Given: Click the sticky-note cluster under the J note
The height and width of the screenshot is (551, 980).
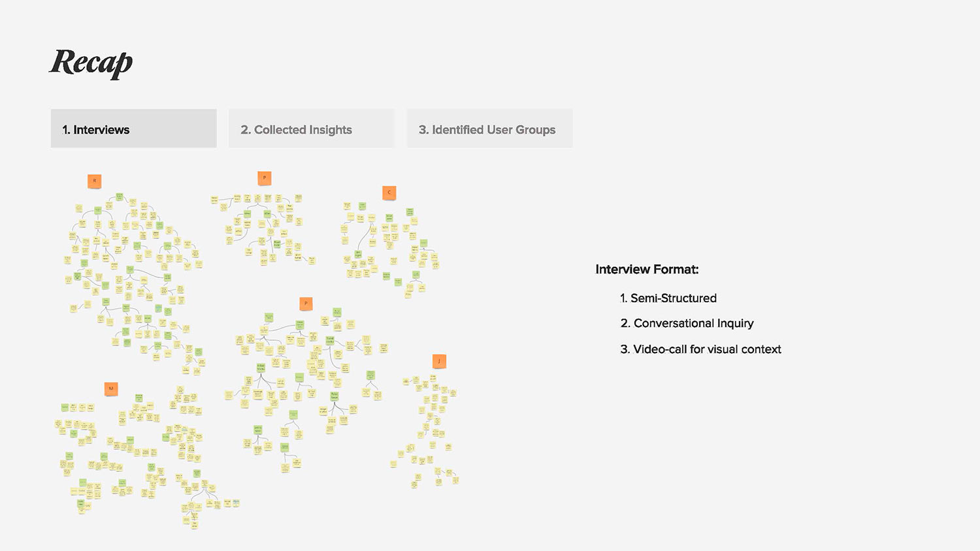Looking at the screenshot, I should click(x=426, y=431).
